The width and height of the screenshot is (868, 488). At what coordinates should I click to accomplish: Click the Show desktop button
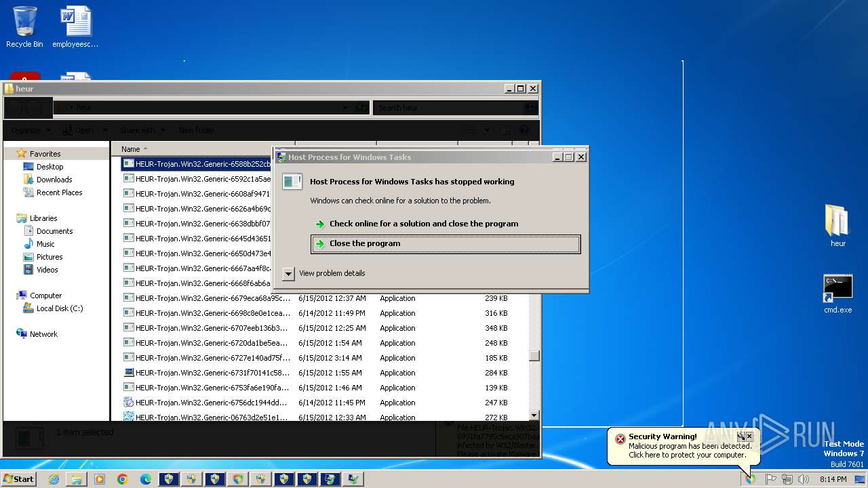tap(861, 479)
